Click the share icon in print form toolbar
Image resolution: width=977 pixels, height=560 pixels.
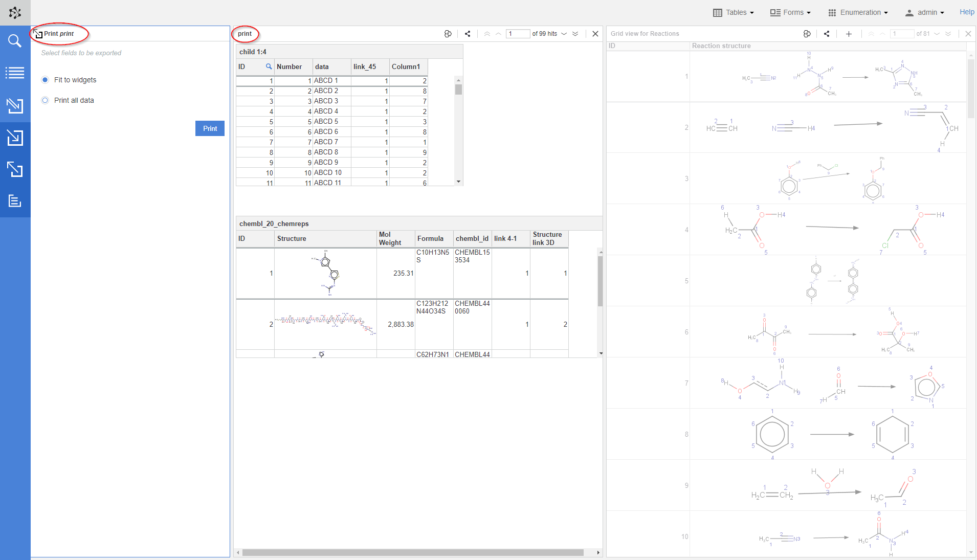coord(468,34)
